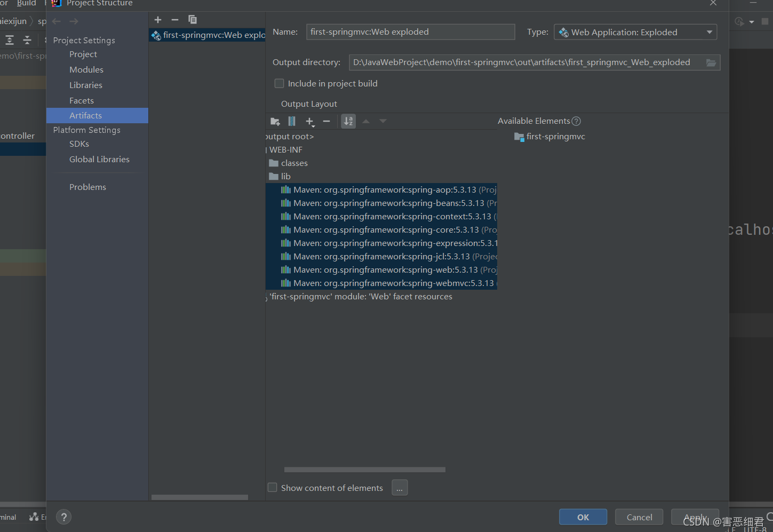Viewport: 773px width, 532px height.
Task: Remove element from Output Layout
Action: (326, 122)
